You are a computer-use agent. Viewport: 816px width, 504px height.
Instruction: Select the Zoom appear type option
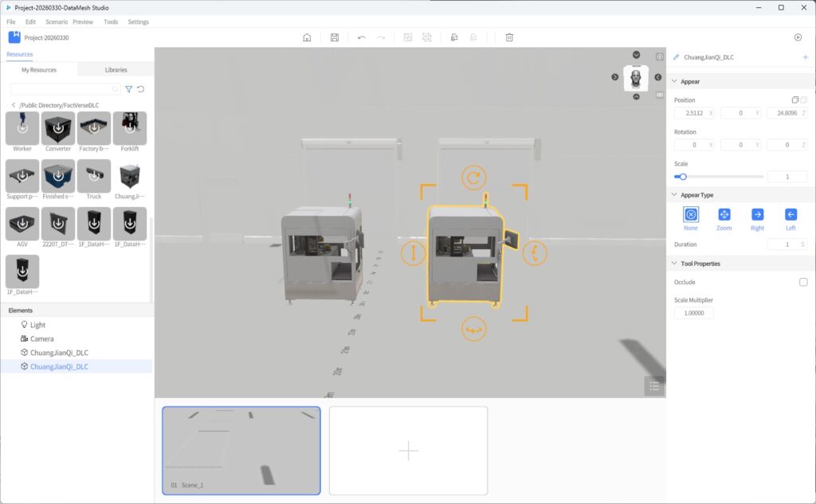coord(724,214)
